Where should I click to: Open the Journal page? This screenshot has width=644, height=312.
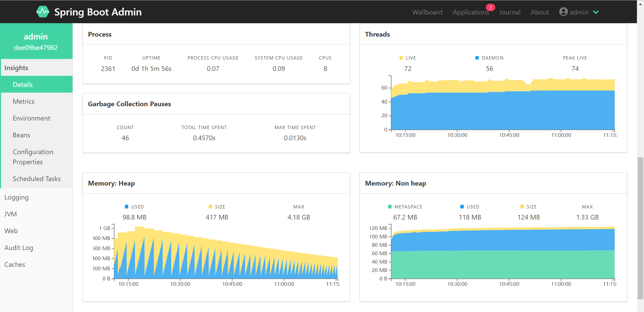click(x=510, y=12)
